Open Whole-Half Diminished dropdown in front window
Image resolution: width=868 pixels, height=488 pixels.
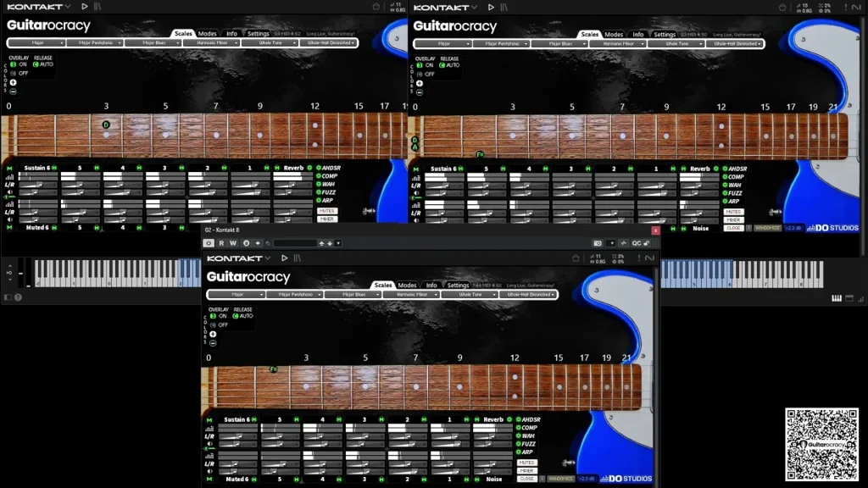coord(528,294)
